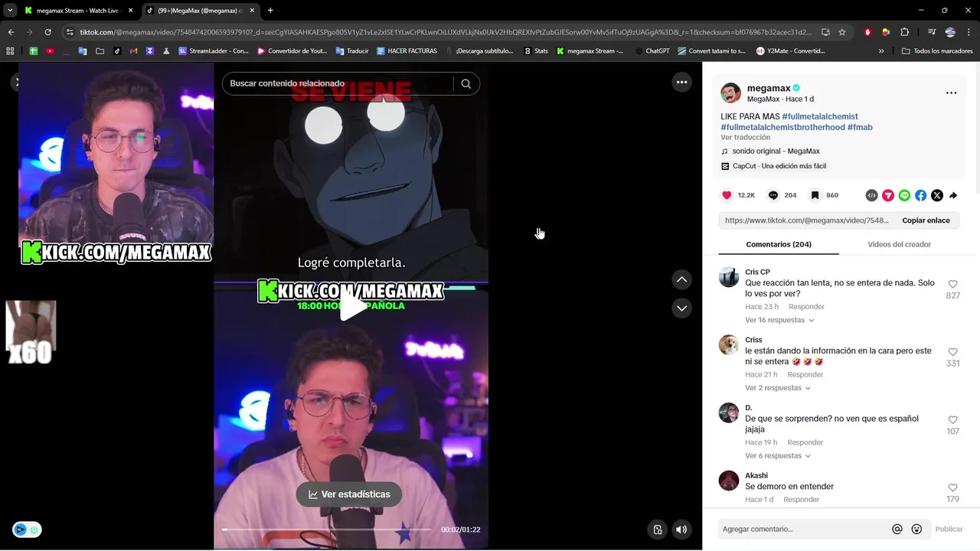The width and height of the screenshot is (980, 551).
Task: Like Criss's comment with heart
Action: 952,352
